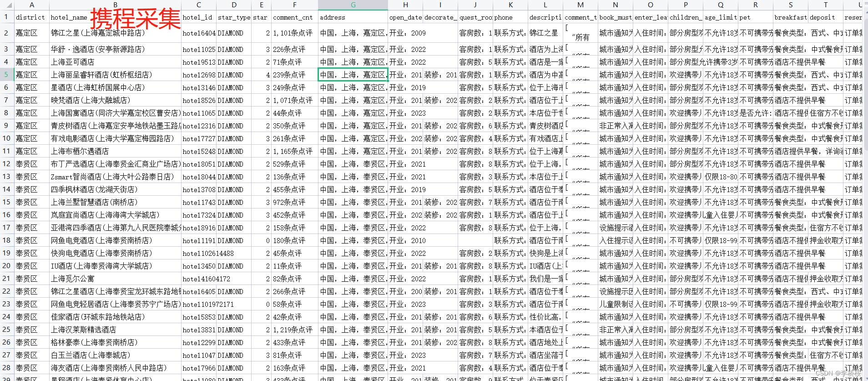Select hotel name cell Zsmart智尚酒店(上海大叶公路泰日店)
868x381 pixels.
(x=115, y=177)
